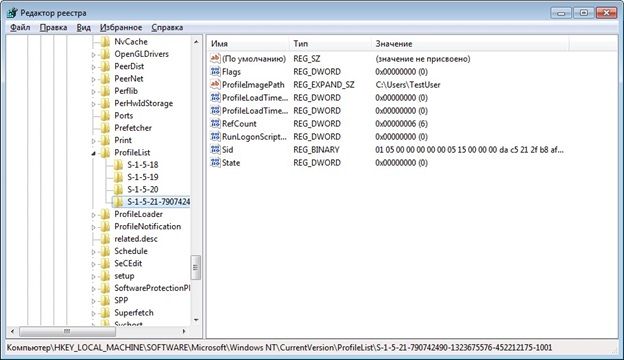Click the ProfileNotification folder icon
This screenshot has height=360, width=624.
click(x=105, y=227)
